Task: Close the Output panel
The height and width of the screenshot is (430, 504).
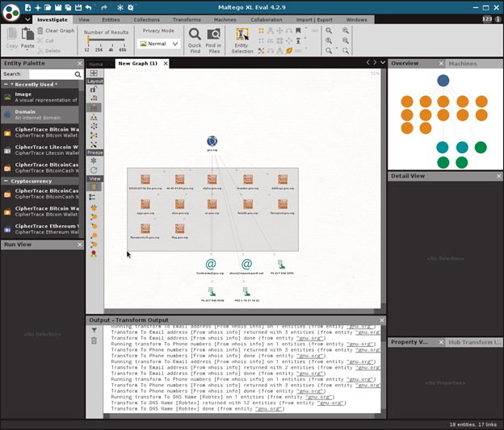Action: pyautogui.click(x=381, y=320)
